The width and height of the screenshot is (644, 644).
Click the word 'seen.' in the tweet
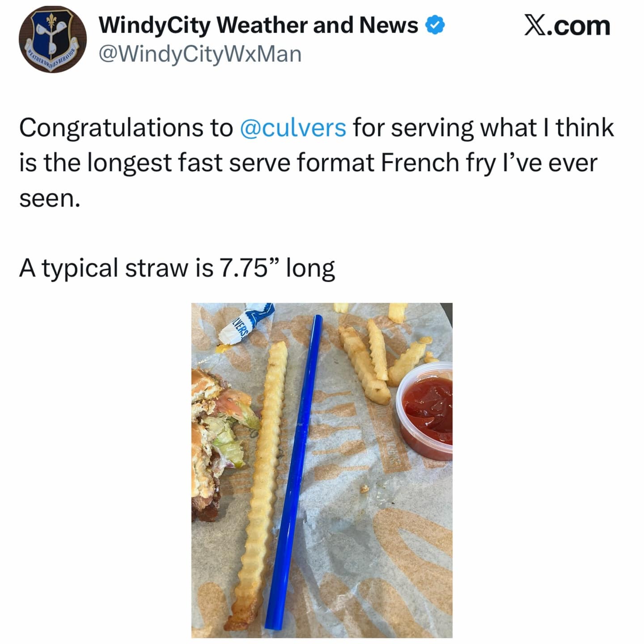click(50, 199)
